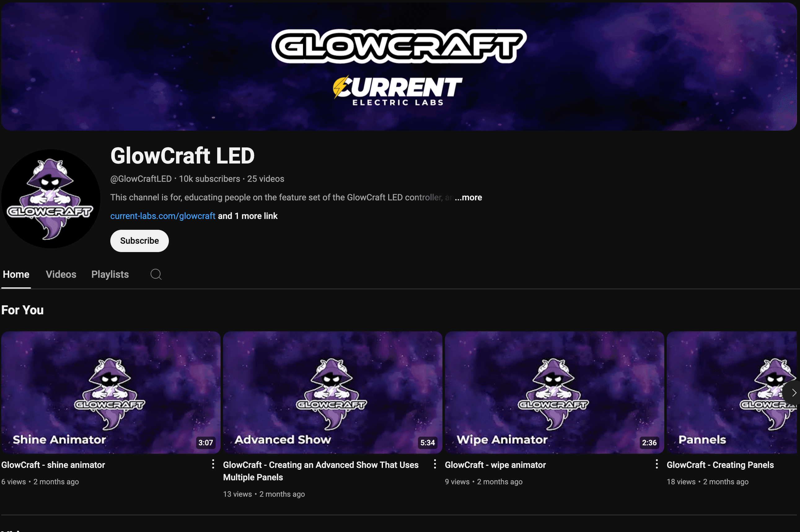
Task: Click the current-labs.com/glowcraft channel link
Action: [x=163, y=216]
